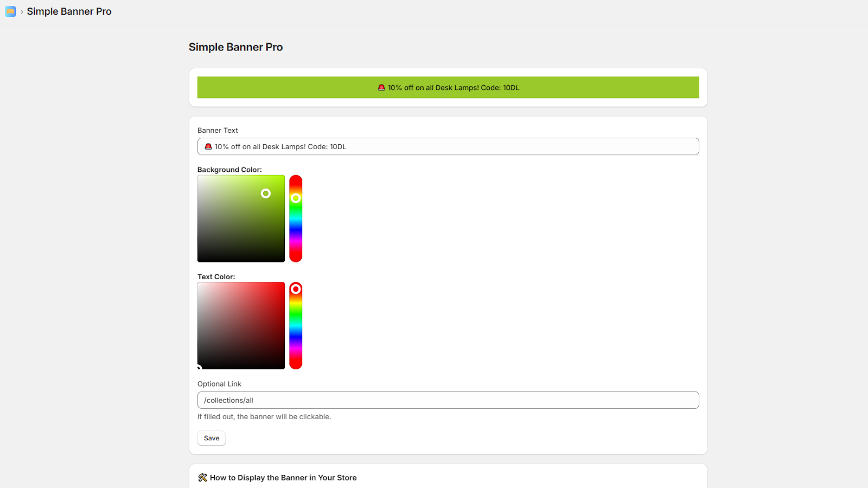
Task: Click the 'Optional Link' label
Action: coord(219,384)
